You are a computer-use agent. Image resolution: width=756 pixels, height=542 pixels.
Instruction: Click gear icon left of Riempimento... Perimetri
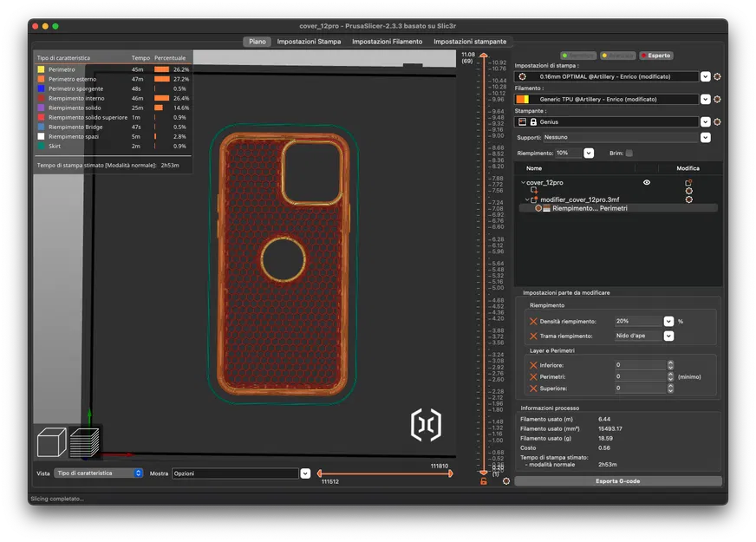pyautogui.click(x=538, y=208)
